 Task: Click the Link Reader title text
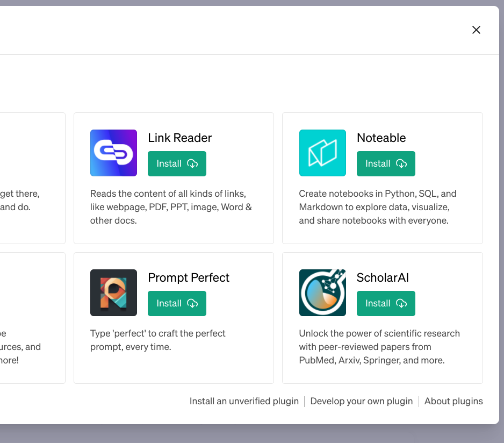pos(179,138)
